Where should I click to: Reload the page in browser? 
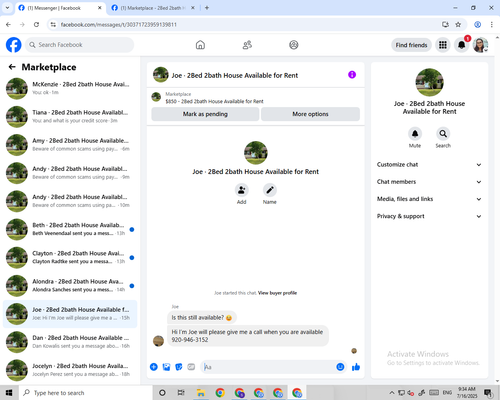(x=36, y=24)
